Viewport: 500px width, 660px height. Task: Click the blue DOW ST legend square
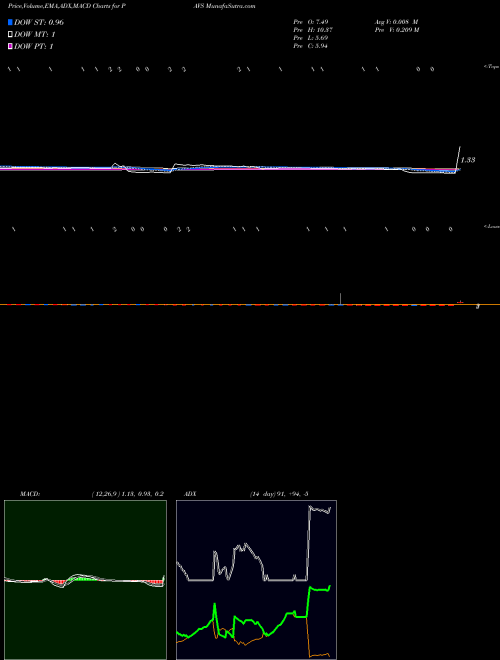tap(10, 22)
